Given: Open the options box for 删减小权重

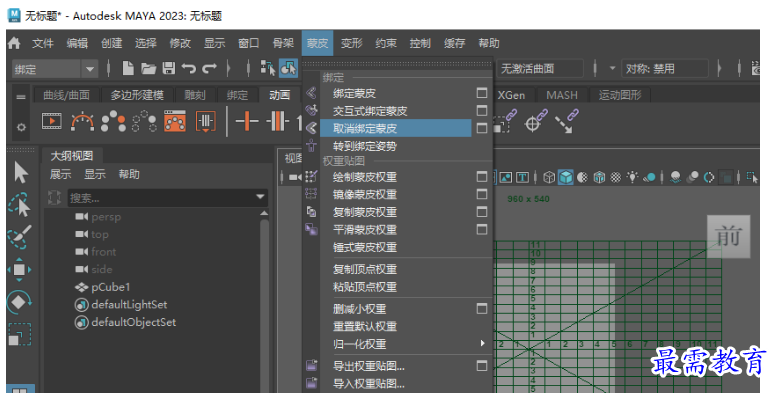Looking at the screenshot, I should tap(482, 308).
